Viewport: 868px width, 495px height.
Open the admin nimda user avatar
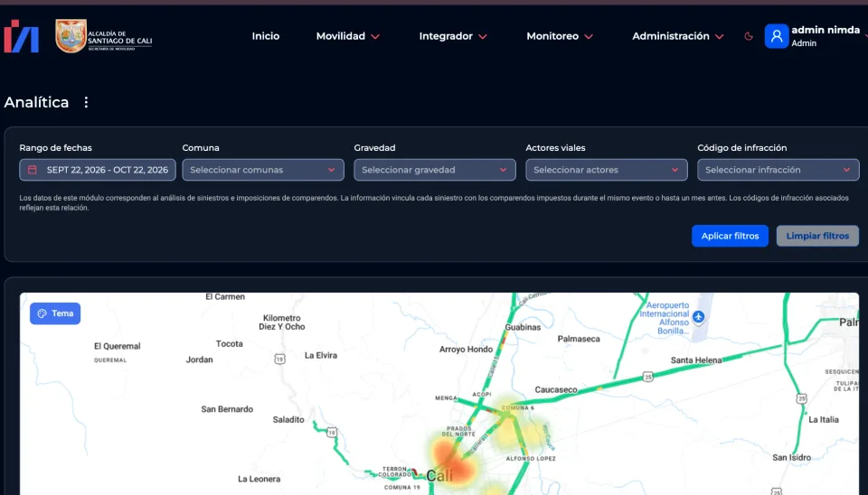click(776, 36)
